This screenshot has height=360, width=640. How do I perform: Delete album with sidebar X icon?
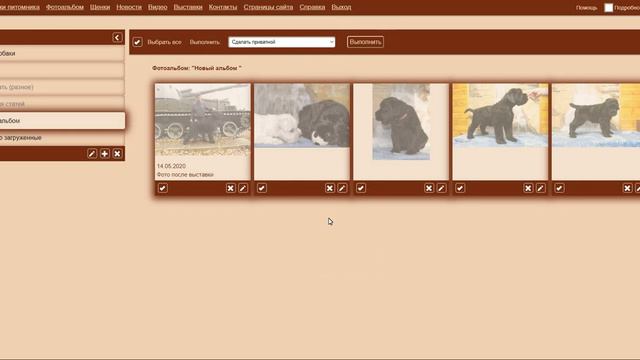coord(117,153)
